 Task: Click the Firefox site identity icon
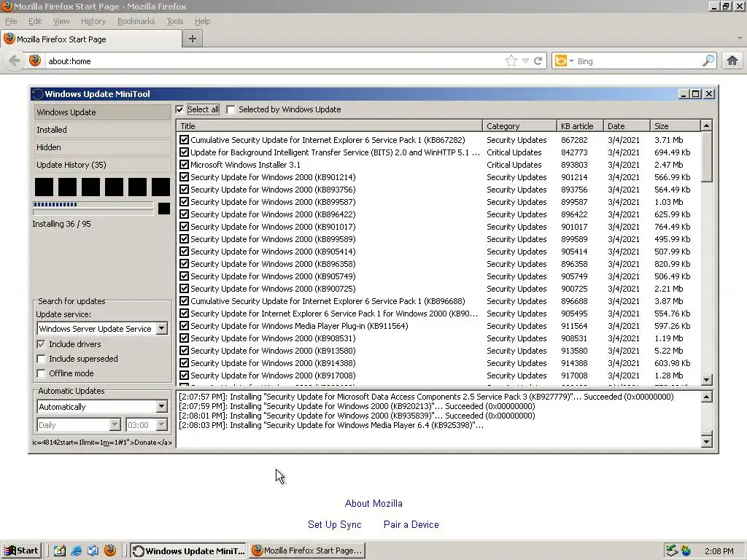click(x=35, y=61)
